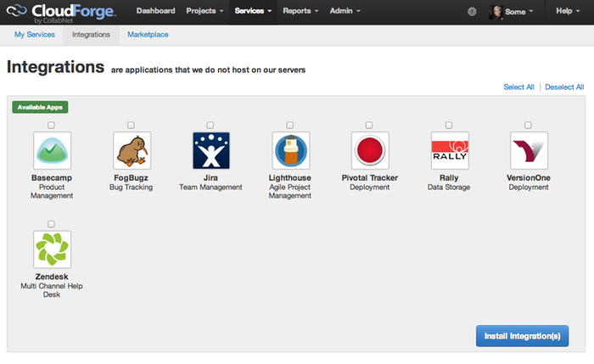Click the Deselect All link

pos(564,87)
